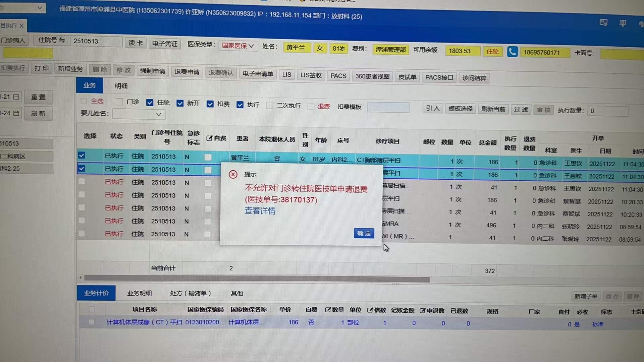
Task: Open the 国家医保 insurance type dropdown
Action: tap(238, 46)
